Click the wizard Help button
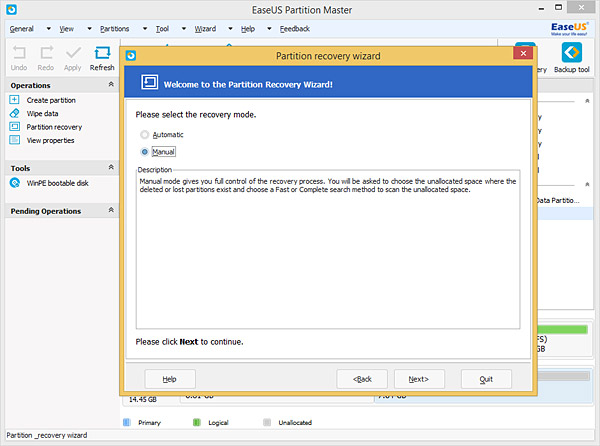 [170, 379]
